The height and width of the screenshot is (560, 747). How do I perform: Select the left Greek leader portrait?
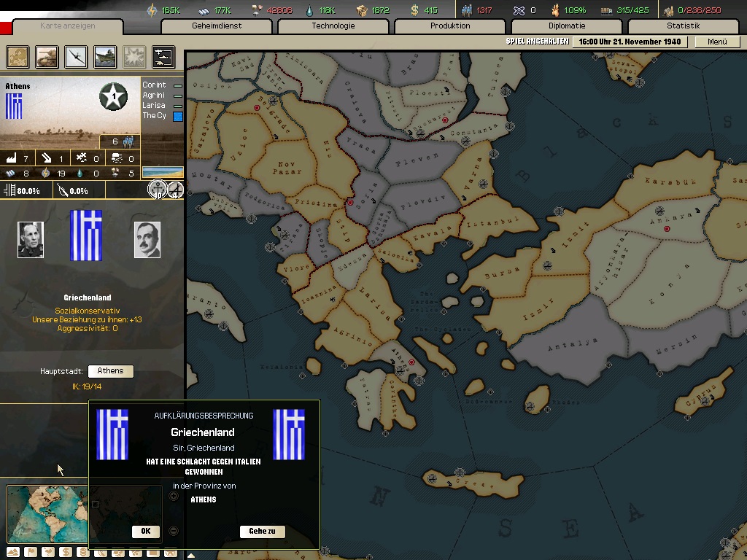[x=31, y=240]
